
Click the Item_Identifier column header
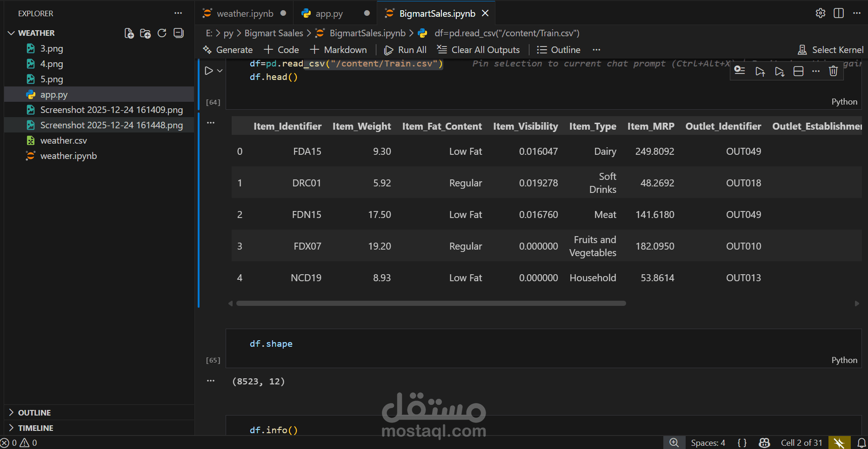click(287, 126)
